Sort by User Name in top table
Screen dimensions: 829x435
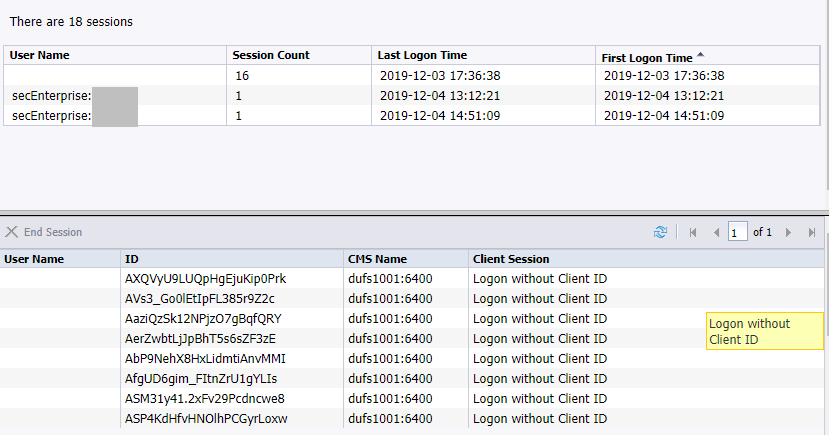pos(115,55)
